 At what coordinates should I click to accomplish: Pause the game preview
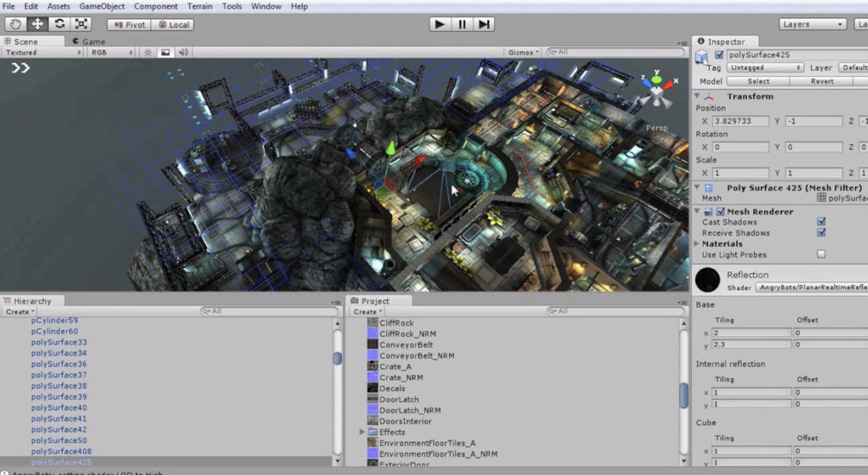pyautogui.click(x=462, y=24)
